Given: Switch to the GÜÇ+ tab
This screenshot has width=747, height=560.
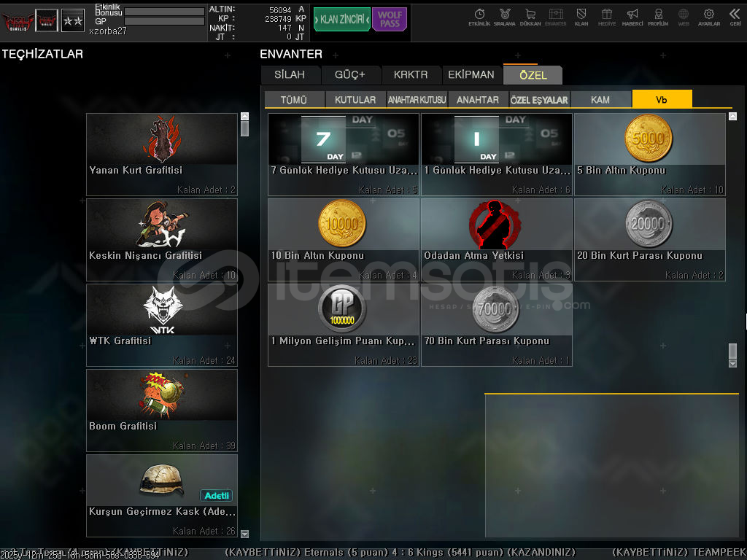Looking at the screenshot, I should (x=350, y=75).
